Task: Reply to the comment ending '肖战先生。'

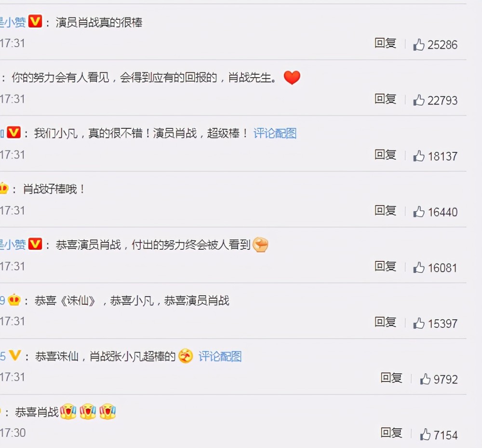Action: click(x=385, y=99)
